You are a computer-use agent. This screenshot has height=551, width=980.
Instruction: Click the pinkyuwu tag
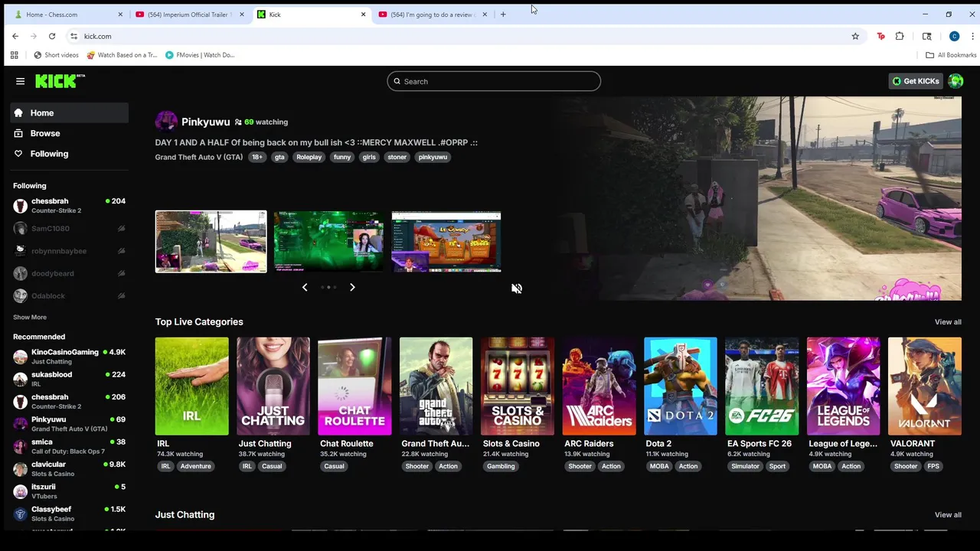pos(433,157)
